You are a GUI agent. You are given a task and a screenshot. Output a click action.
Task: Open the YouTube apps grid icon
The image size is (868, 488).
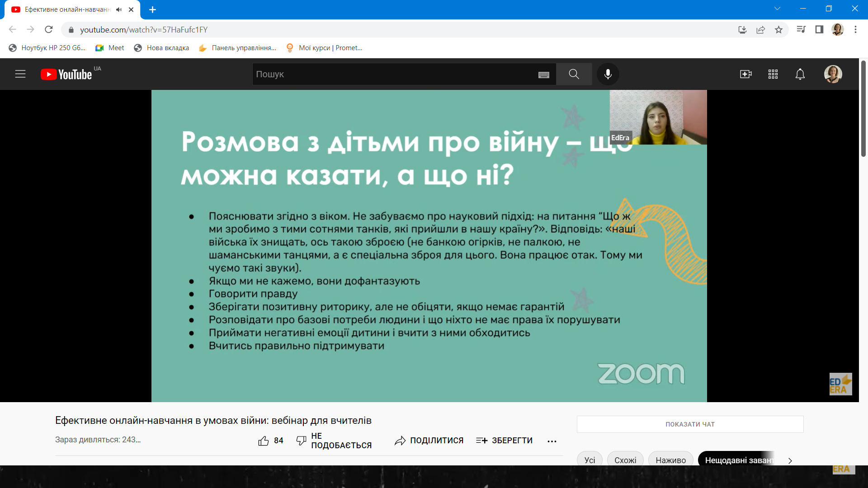773,74
